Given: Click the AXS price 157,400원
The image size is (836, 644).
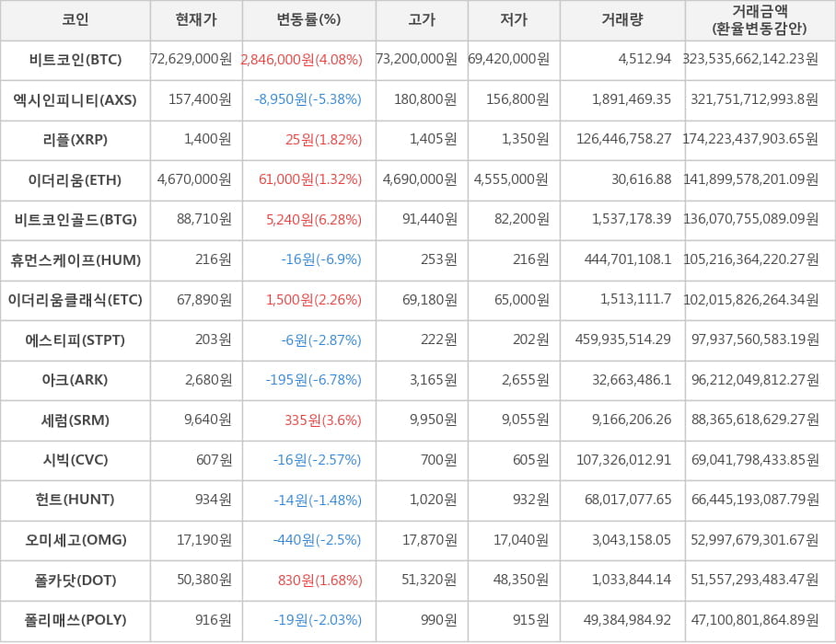Looking at the screenshot, I should 200,99.
